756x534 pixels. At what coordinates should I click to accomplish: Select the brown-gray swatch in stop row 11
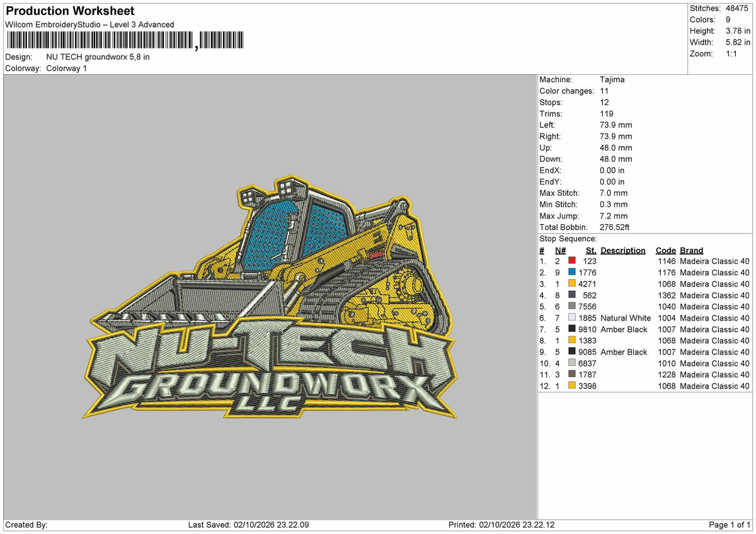571,374
